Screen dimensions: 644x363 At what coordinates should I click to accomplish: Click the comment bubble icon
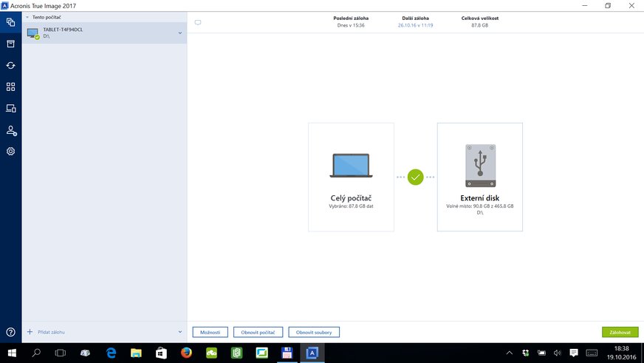[197, 22]
